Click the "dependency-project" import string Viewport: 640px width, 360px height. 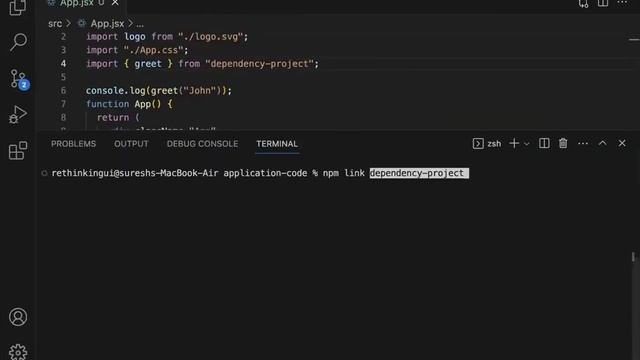260,64
